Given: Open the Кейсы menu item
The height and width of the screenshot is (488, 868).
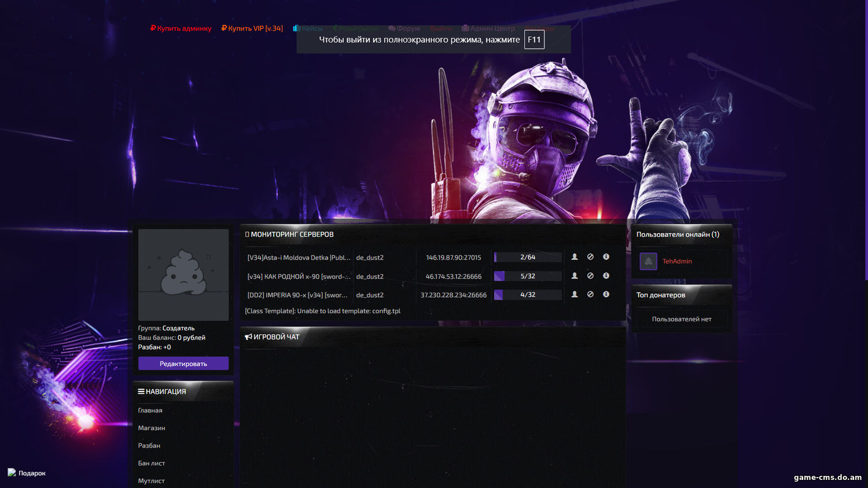Looking at the screenshot, I should 308,28.
